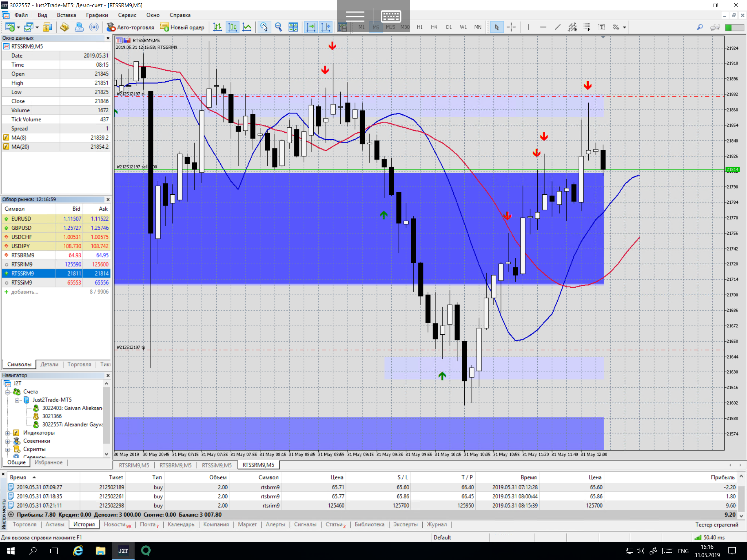Select the Fibonacci retracement tool
This screenshot has height=560, width=747.
pyautogui.click(x=587, y=27)
